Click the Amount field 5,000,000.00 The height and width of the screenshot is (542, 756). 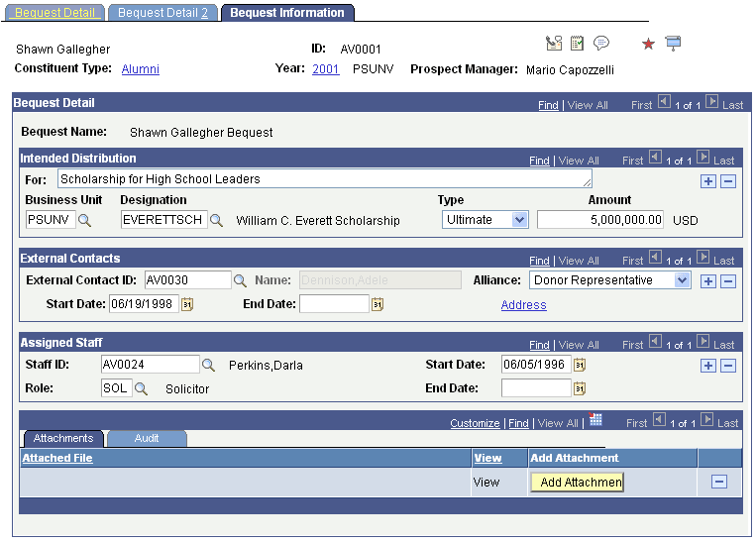[600, 220]
